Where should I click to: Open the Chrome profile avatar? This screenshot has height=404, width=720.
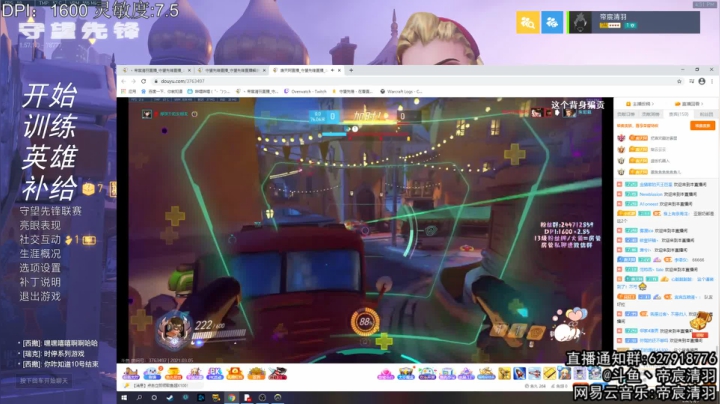click(702, 81)
